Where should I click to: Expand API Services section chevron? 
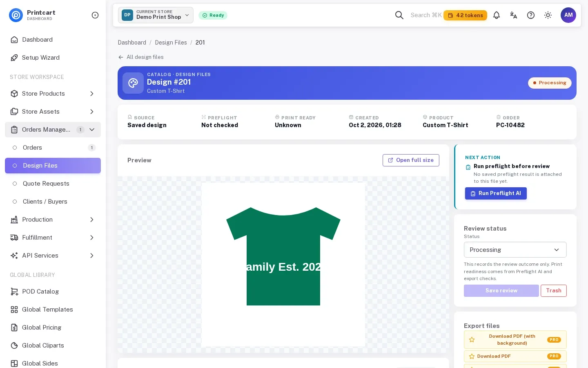point(92,256)
